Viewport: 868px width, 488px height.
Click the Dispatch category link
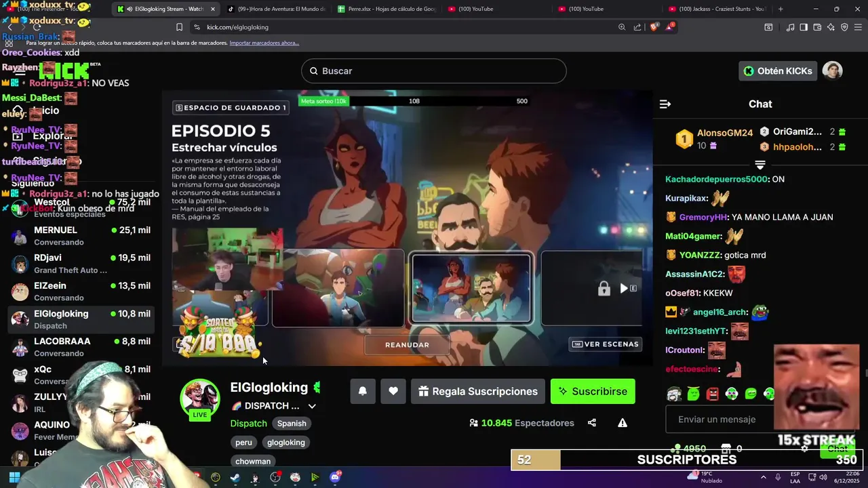249,424
